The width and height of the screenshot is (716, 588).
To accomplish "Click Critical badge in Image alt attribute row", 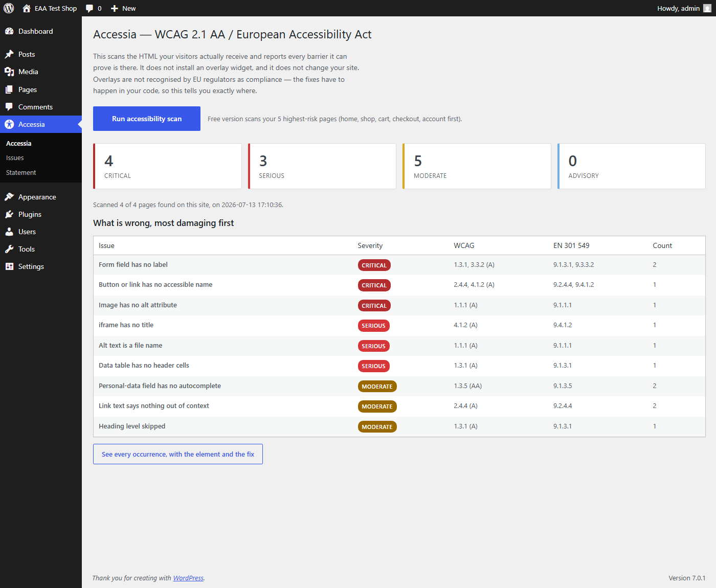I will [374, 306].
